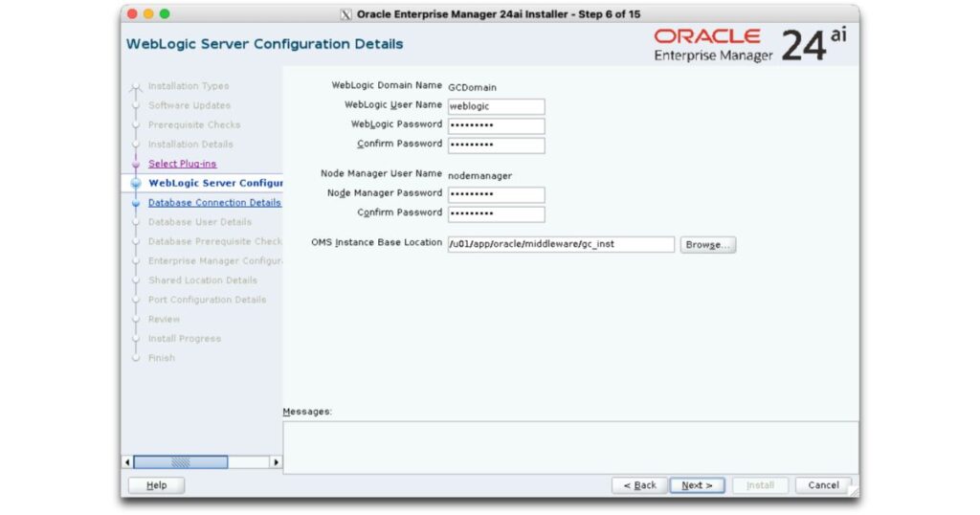Image resolution: width=980 pixels, height=515 pixels.
Task: Click the Oracle Enterprise Manager 24ai logo
Action: pyautogui.click(x=750, y=45)
